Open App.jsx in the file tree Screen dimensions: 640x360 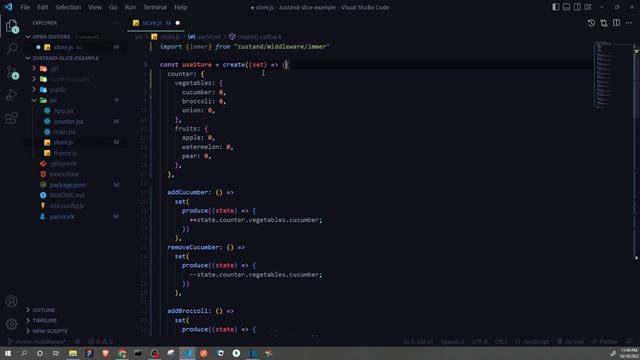coord(64,111)
